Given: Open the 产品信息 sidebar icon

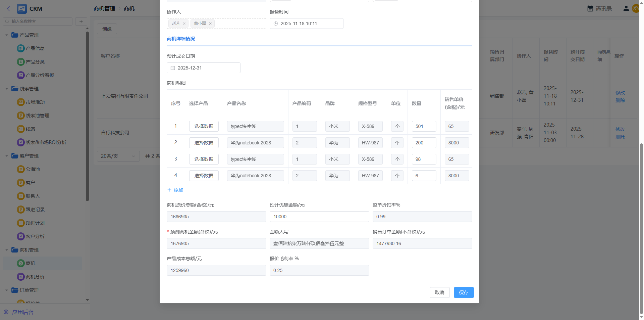Looking at the screenshot, I should click(x=20, y=48).
